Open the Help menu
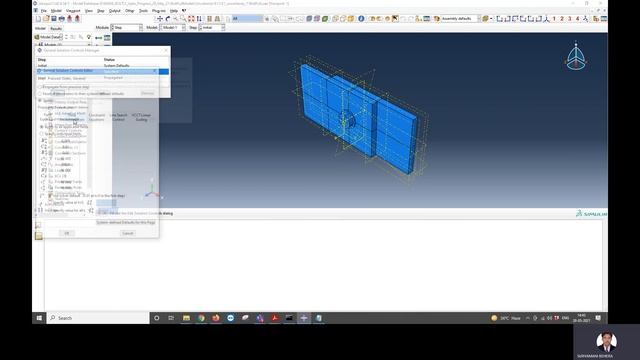 point(174,11)
